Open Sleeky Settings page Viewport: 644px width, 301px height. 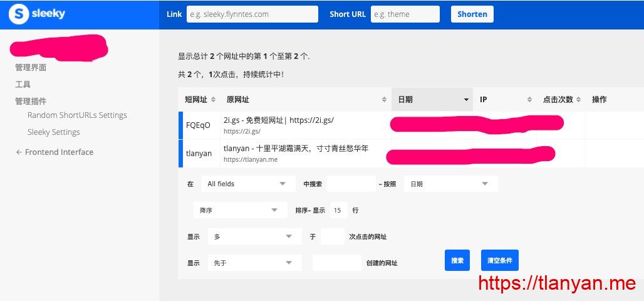pyautogui.click(x=53, y=132)
